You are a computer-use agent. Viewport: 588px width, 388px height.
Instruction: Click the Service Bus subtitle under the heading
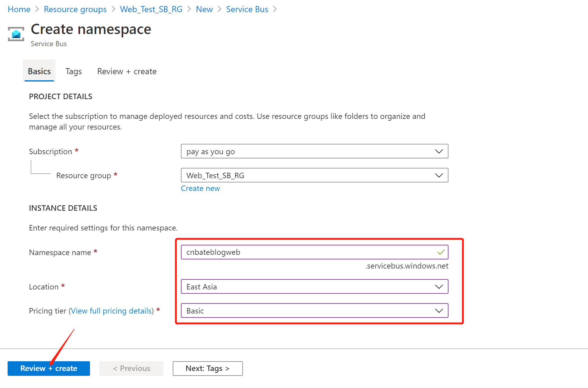point(49,44)
